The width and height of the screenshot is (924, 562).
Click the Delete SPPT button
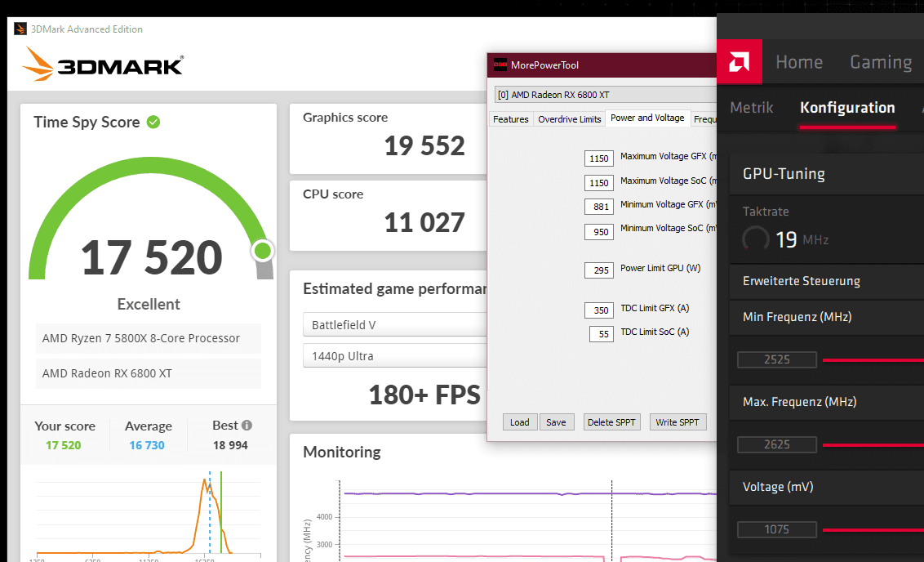[x=611, y=422]
